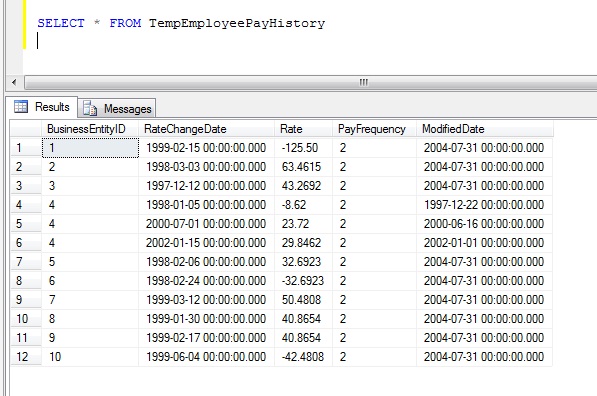The image size is (597, 396).
Task: Click the Rate cell 23.72
Action: 303,224
